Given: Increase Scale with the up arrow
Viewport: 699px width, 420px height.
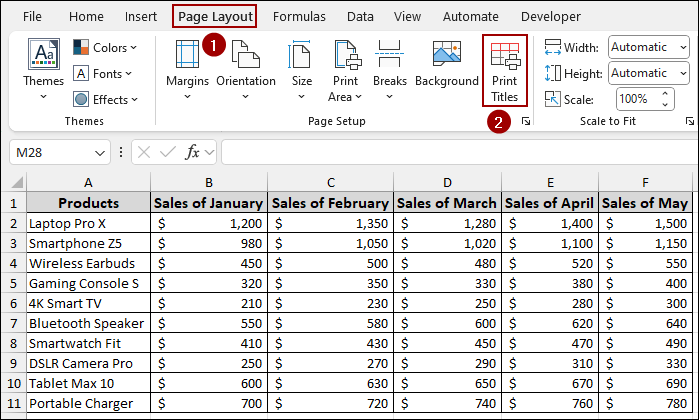Looking at the screenshot, I should 665,94.
